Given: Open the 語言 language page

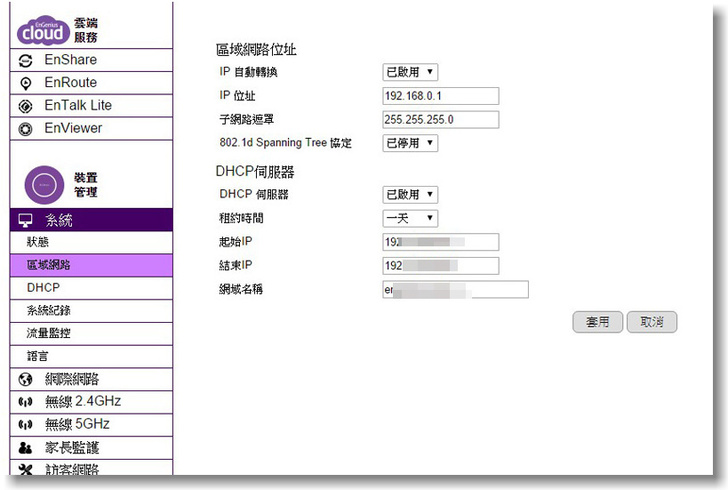Looking at the screenshot, I should click(x=91, y=356).
